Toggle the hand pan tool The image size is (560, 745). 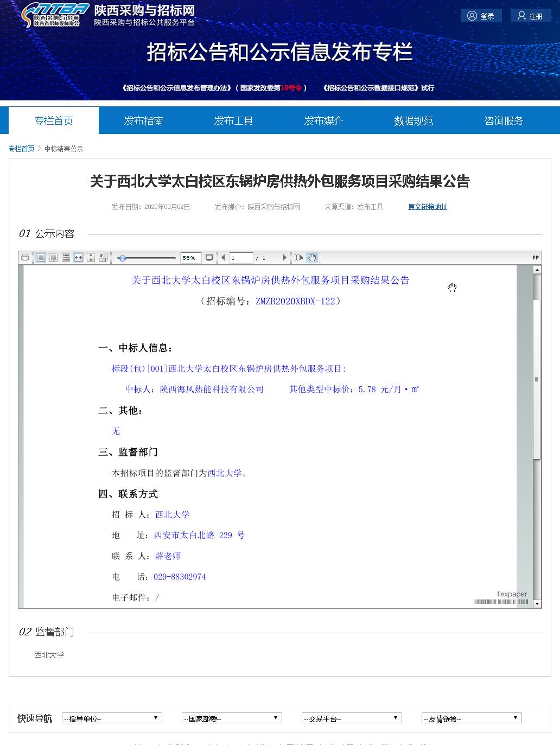tap(312, 258)
